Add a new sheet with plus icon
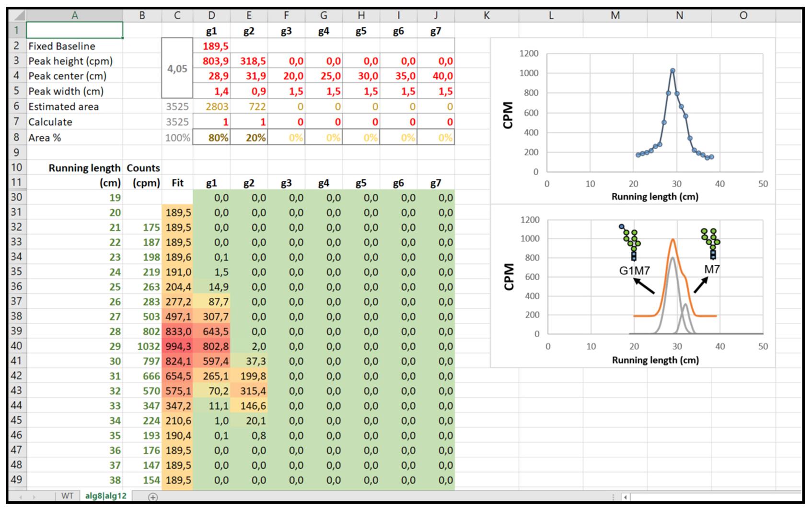The width and height of the screenshot is (812, 509). tap(152, 497)
